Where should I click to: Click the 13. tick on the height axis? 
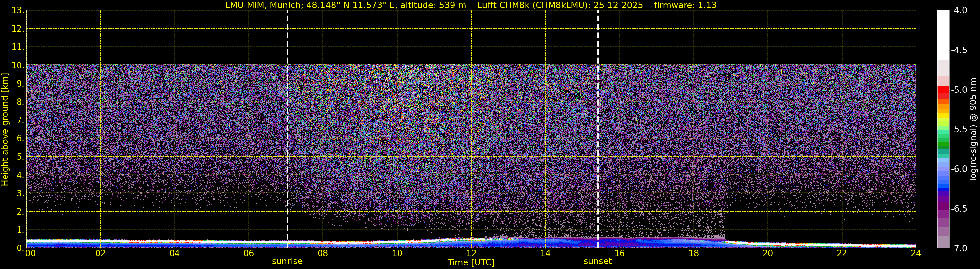(18, 11)
